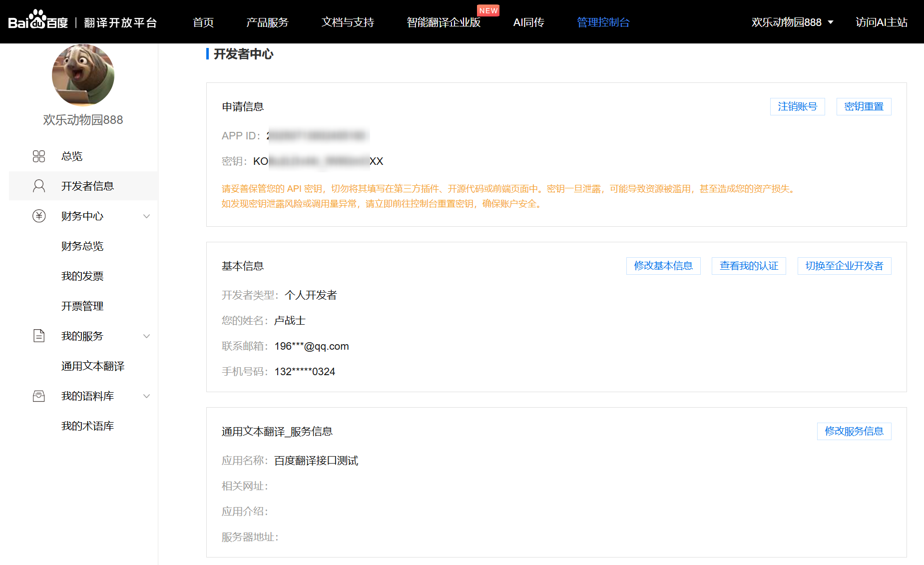This screenshot has height=565, width=924.
Task: Click the 财务中心 yuan coin icon
Action: click(x=39, y=216)
